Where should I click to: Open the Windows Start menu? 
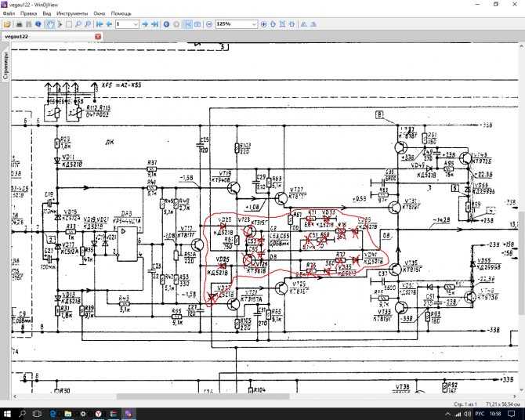pos(7,414)
